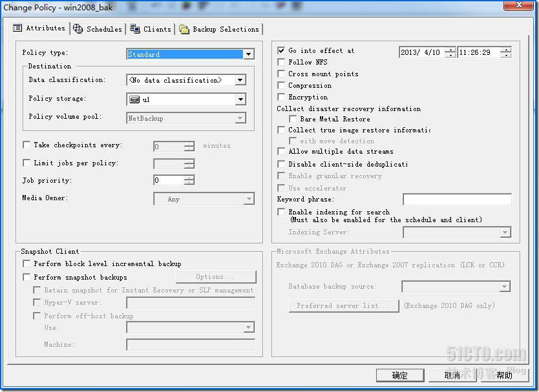Enable Allow multiple data streams
539x392 pixels.
(x=281, y=151)
